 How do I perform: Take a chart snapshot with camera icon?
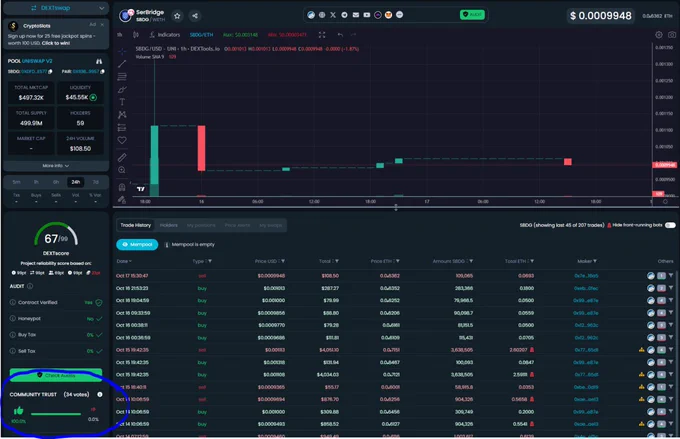672,35
